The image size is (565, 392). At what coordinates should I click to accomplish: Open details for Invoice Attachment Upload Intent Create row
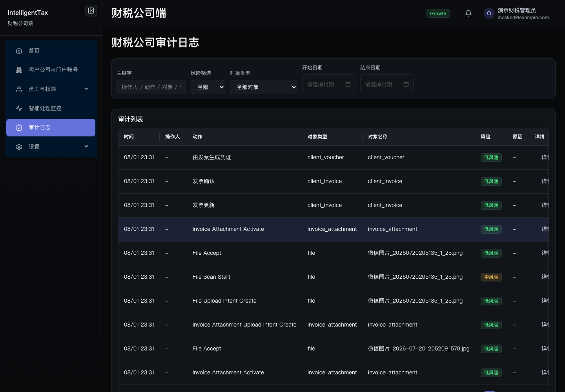coord(545,325)
